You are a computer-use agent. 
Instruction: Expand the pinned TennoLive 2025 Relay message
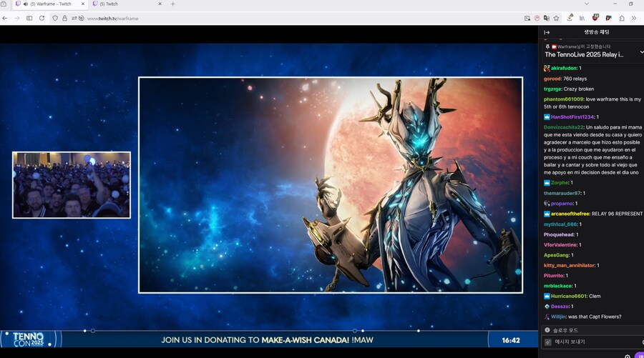[642, 52]
